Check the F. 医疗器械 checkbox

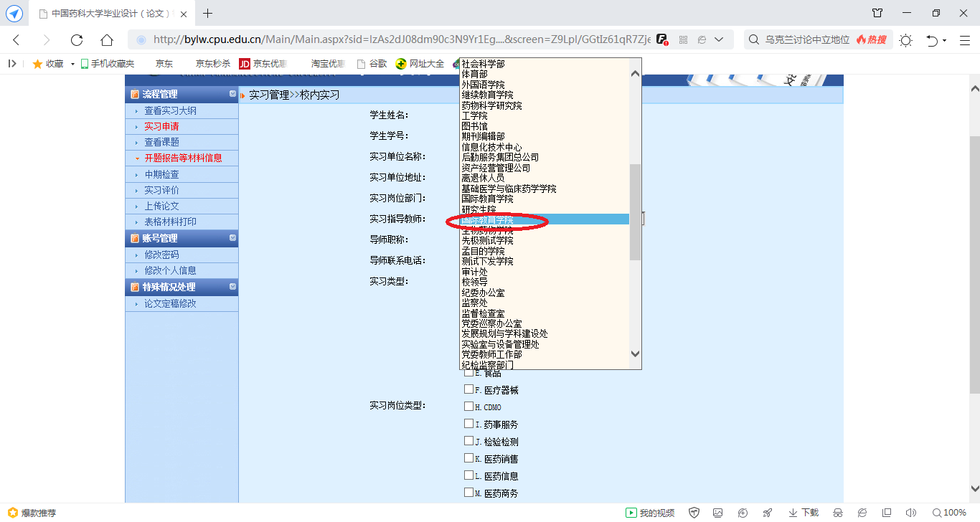[x=468, y=389]
